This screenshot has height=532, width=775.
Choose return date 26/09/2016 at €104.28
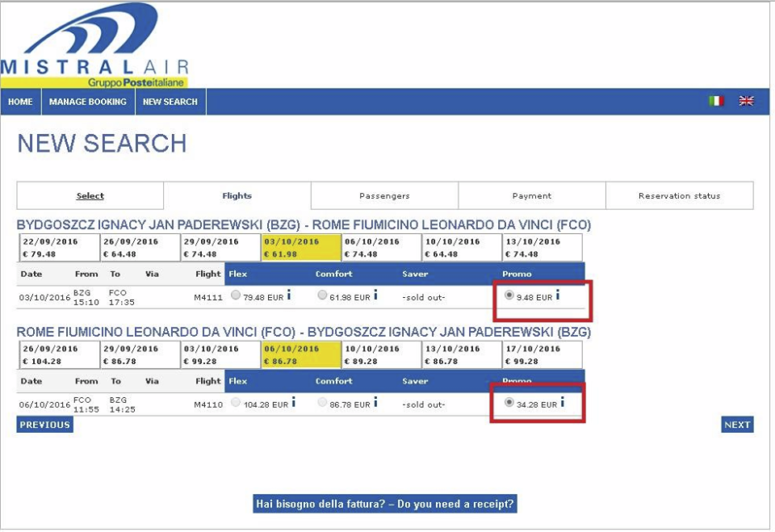[x=59, y=355]
